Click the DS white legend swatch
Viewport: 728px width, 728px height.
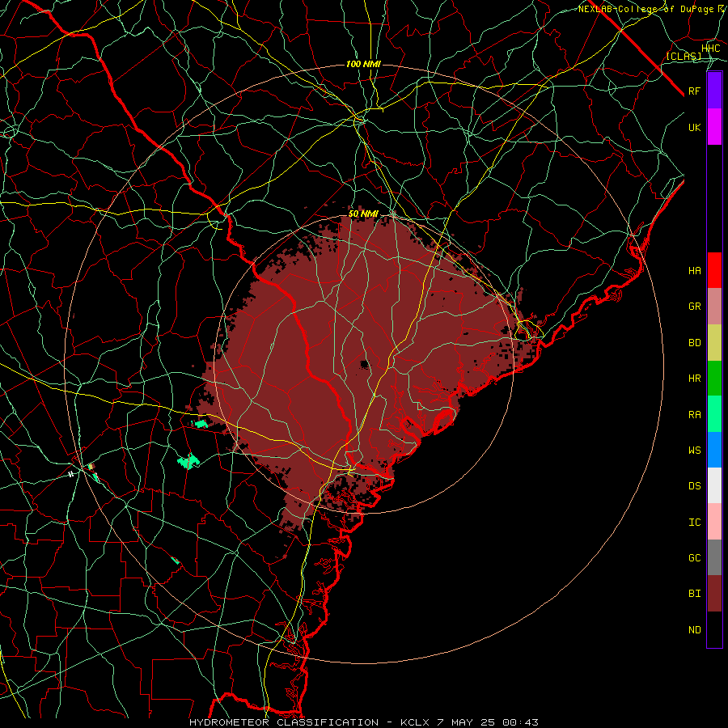714,485
